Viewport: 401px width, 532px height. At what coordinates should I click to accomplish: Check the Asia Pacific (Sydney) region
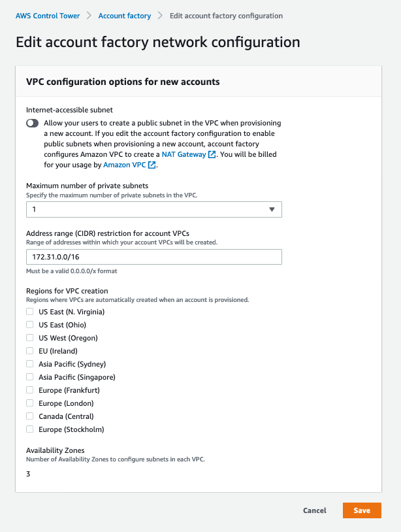click(29, 364)
